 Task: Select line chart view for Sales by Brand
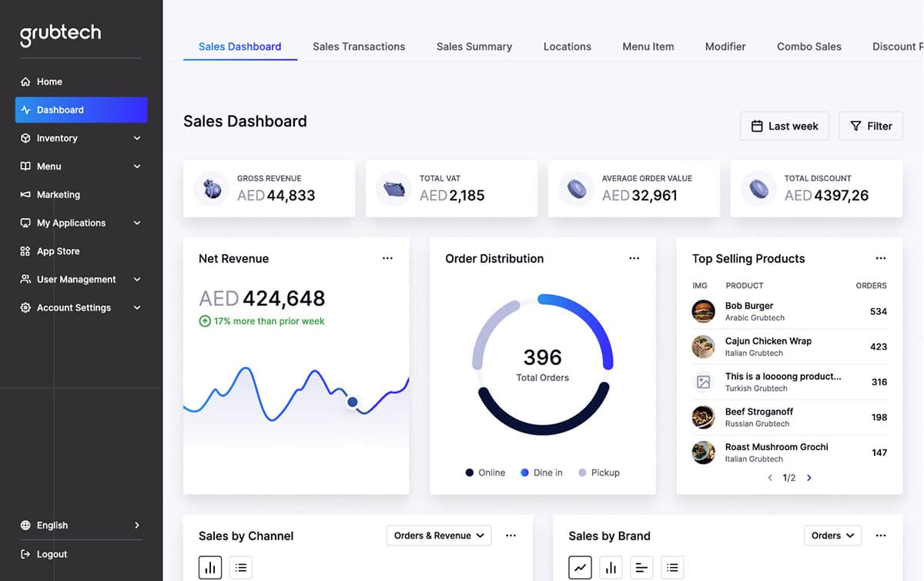pos(580,568)
